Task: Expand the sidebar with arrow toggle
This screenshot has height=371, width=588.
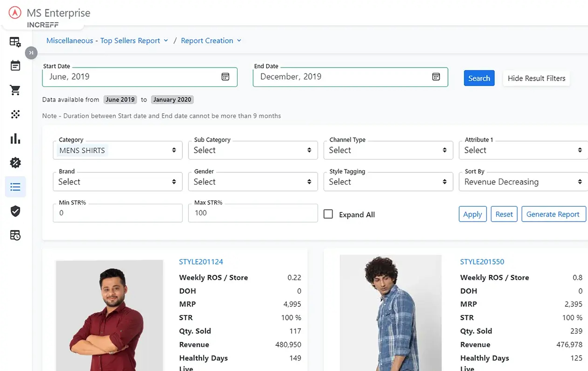Action: pos(31,53)
